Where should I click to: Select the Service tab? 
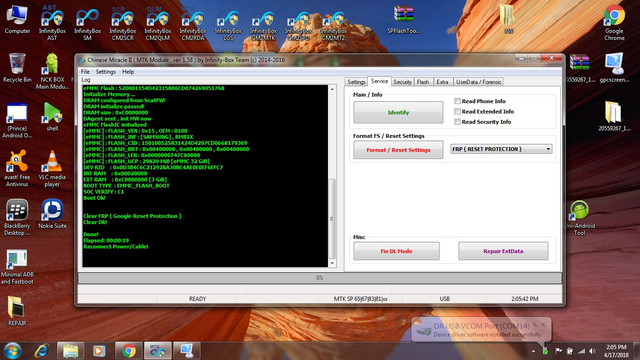click(x=379, y=81)
